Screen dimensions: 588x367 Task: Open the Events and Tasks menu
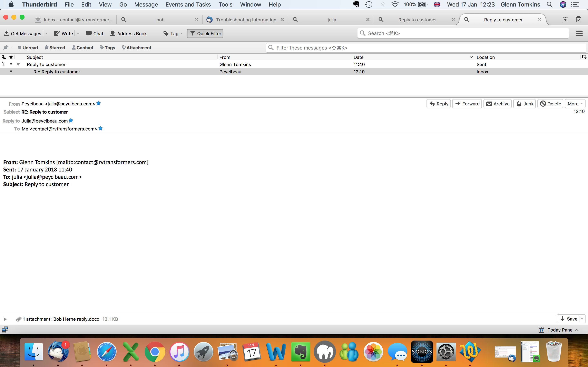point(188,5)
